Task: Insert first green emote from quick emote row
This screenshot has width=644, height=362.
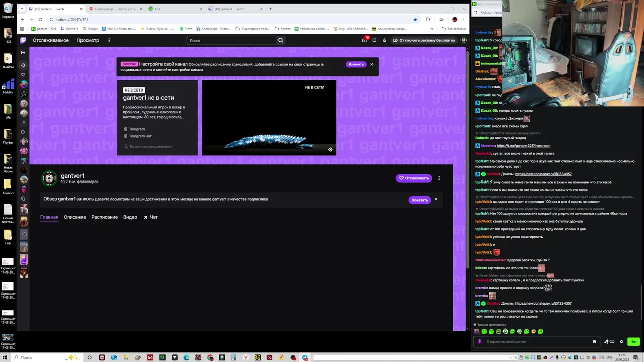Action: tap(484, 332)
